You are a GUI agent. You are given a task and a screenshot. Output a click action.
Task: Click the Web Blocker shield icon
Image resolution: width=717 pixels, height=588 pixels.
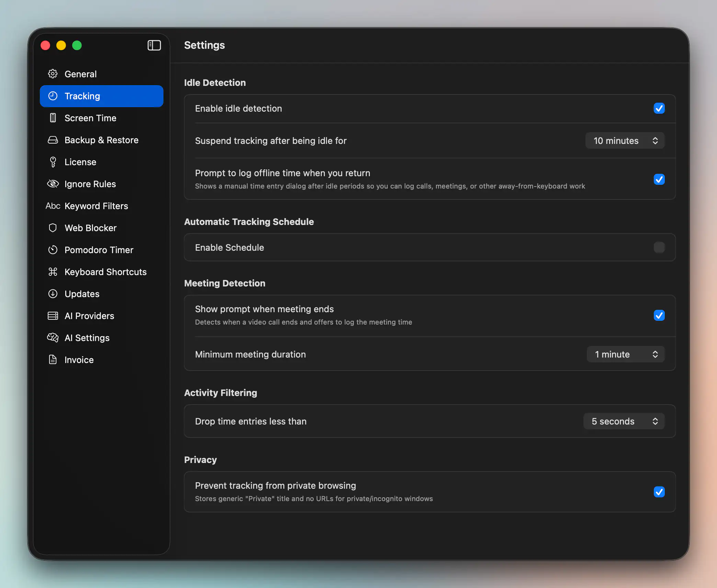tap(53, 228)
